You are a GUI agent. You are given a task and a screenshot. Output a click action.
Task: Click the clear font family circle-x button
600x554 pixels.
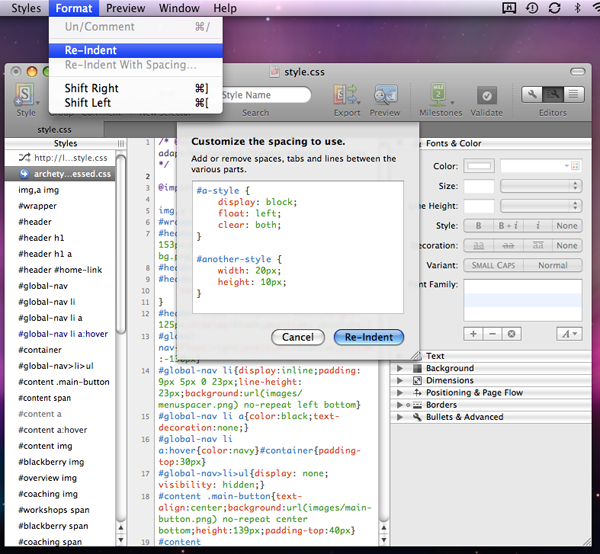512,334
